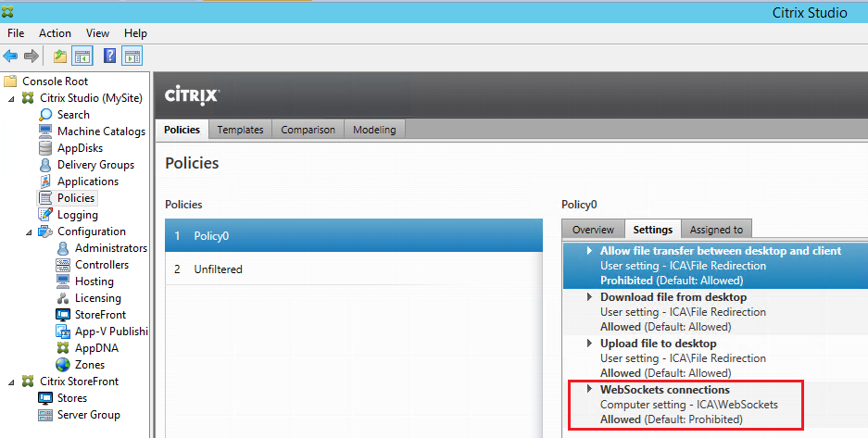Viewport: 868px width, 438px height.
Task: Click 'Upload file to desktop' setting title
Action: click(x=659, y=344)
